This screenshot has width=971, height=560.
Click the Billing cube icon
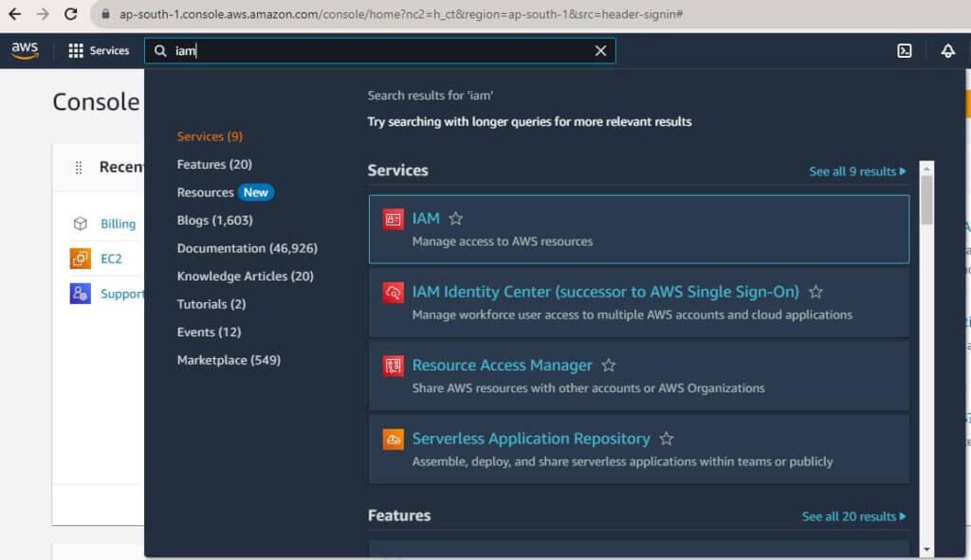(80, 224)
